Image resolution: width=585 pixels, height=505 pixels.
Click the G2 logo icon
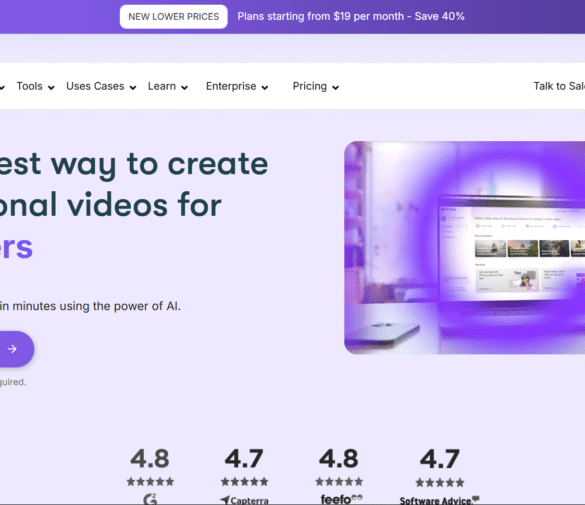pos(150,499)
